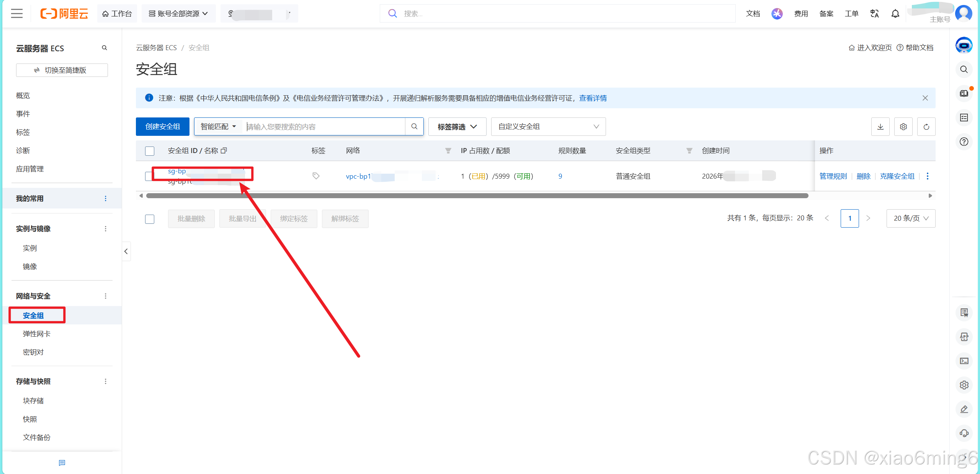Go to 弹性网卡 page

[x=37, y=334]
